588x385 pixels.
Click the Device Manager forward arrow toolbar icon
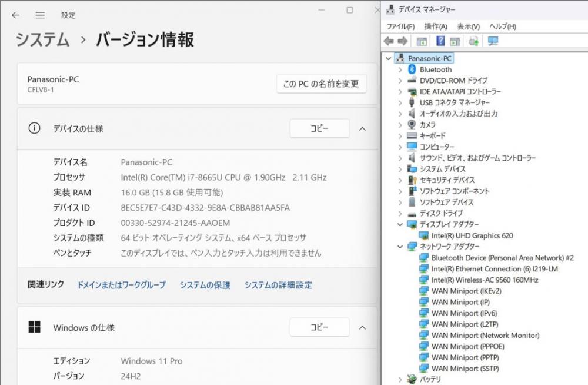point(403,41)
